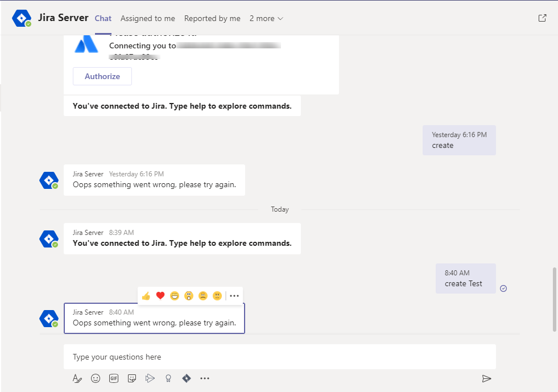Click the Authorize button
The width and height of the screenshot is (558, 392).
[102, 76]
